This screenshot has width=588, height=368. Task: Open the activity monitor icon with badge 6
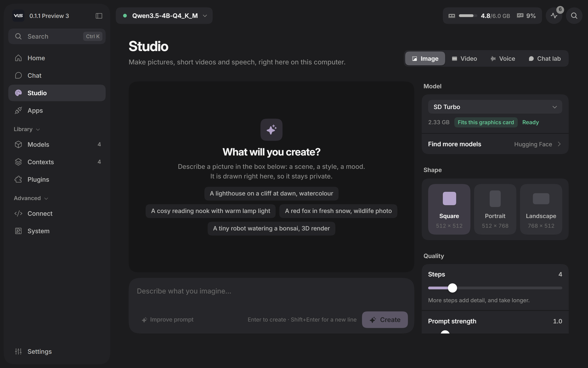554,16
